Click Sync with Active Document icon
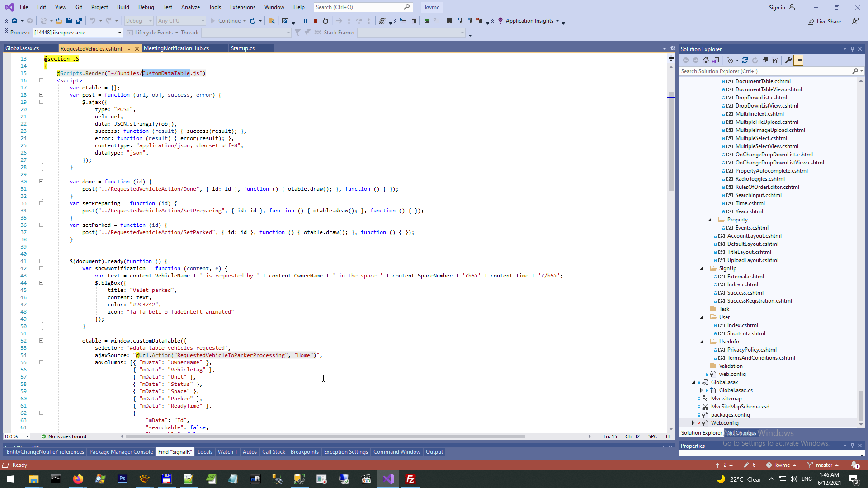The height and width of the screenshot is (488, 868). pos(745,60)
